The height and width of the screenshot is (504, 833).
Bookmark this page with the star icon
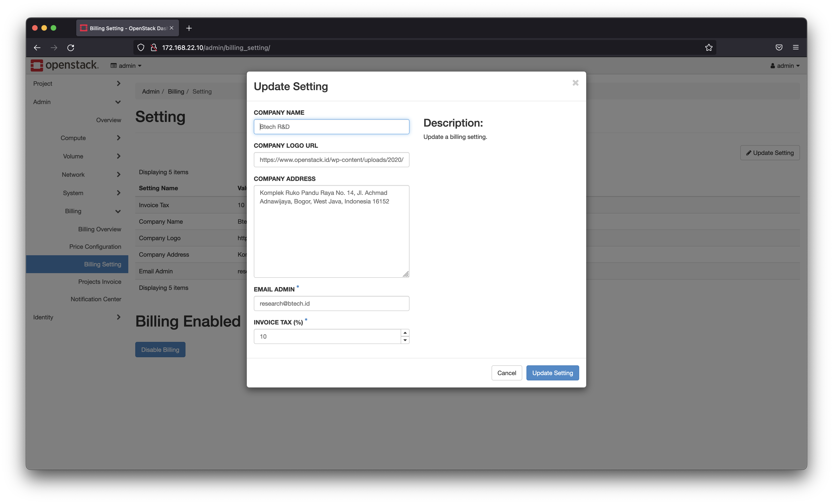click(x=709, y=48)
